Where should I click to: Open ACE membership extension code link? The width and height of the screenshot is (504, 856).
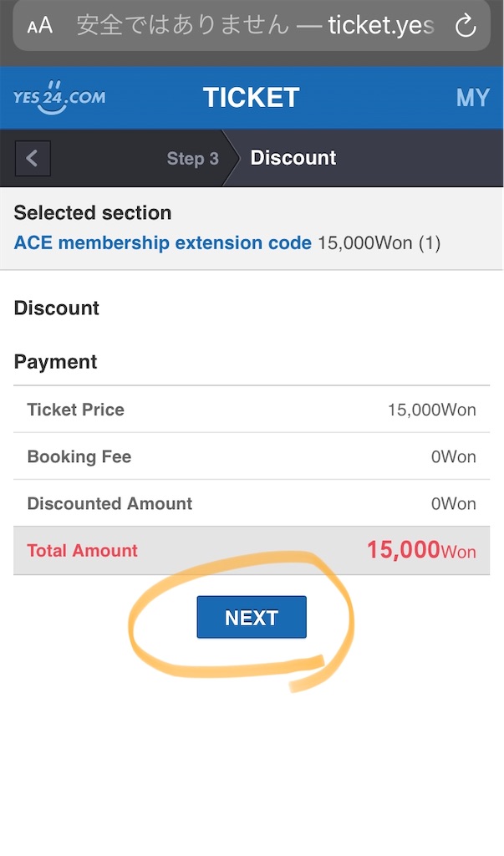coord(163,242)
